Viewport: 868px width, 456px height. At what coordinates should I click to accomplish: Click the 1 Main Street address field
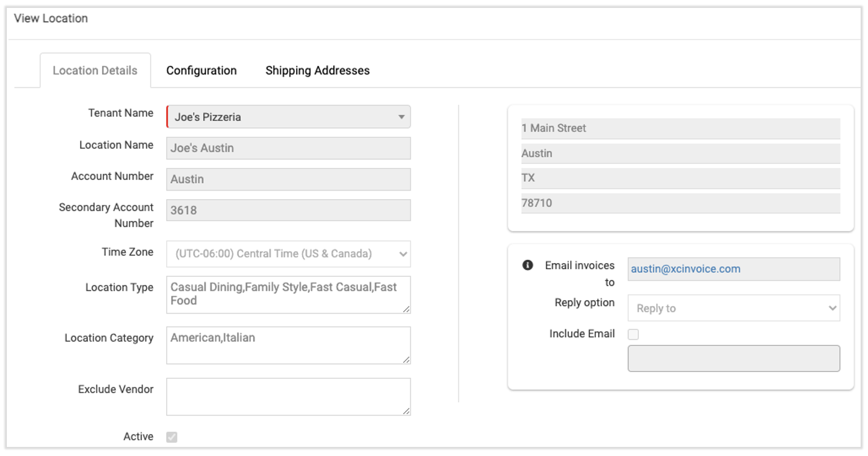pos(680,128)
